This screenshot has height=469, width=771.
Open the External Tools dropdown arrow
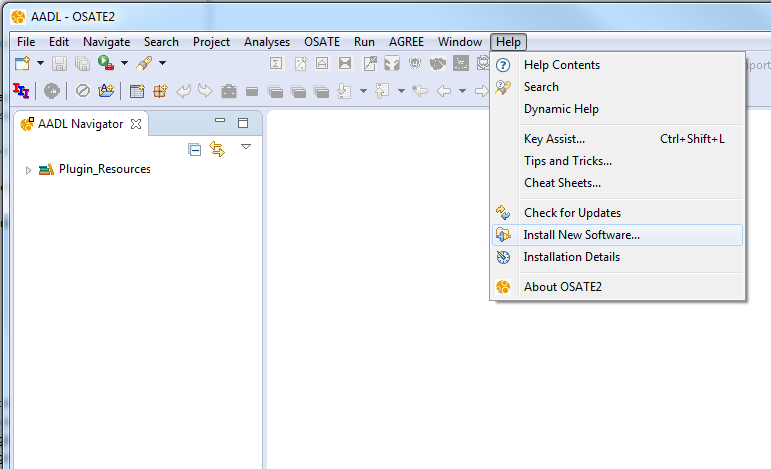pos(124,63)
